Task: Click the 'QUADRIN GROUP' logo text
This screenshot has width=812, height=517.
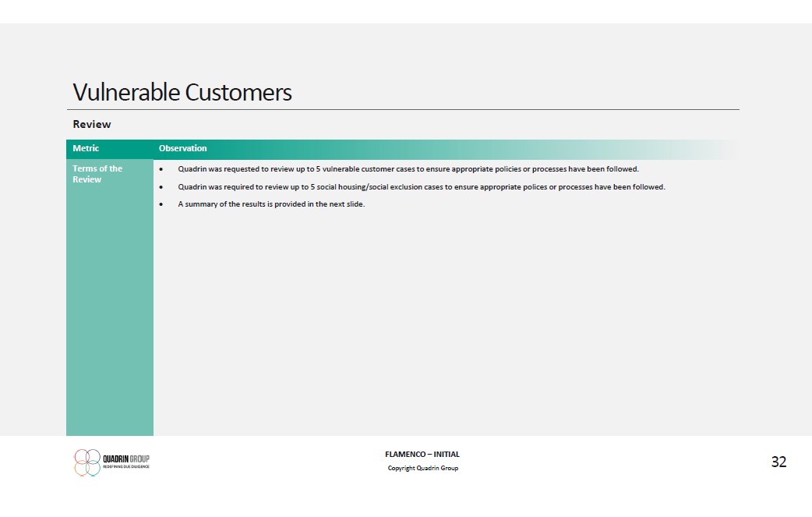Action: coord(125,459)
